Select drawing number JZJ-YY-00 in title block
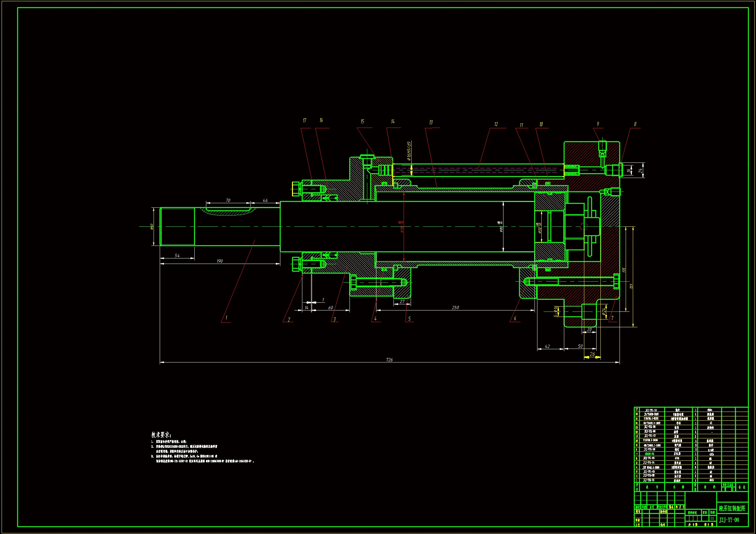The image size is (756, 534). pos(729,520)
